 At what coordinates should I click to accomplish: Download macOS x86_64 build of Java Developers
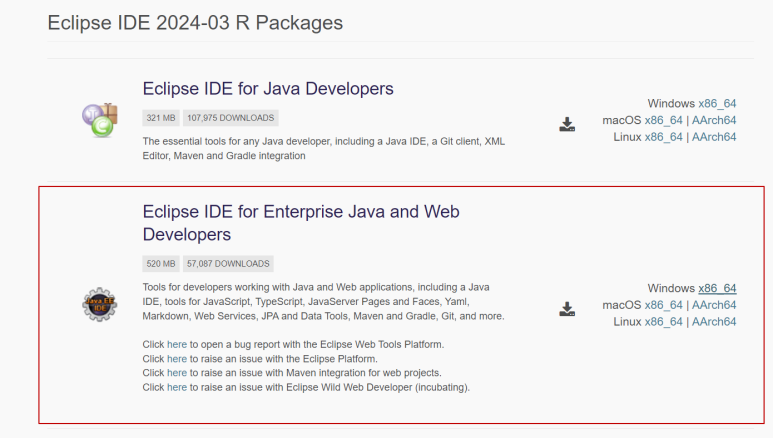tap(663, 120)
